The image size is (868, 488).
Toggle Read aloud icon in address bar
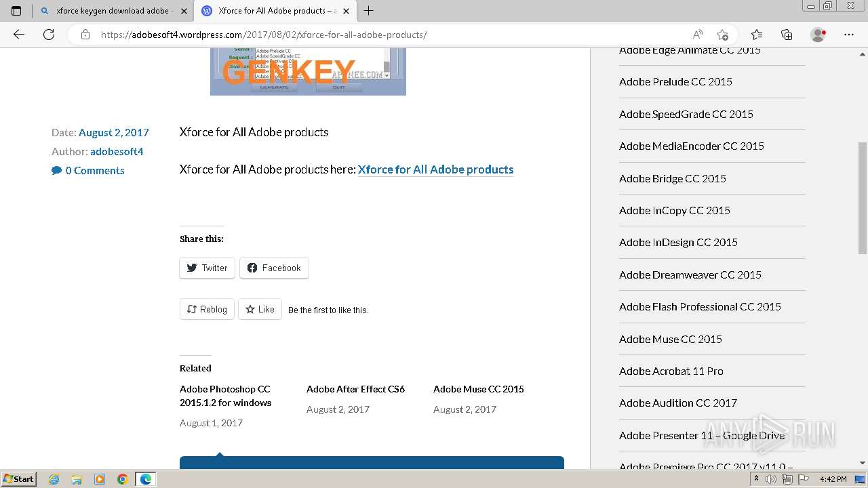698,35
